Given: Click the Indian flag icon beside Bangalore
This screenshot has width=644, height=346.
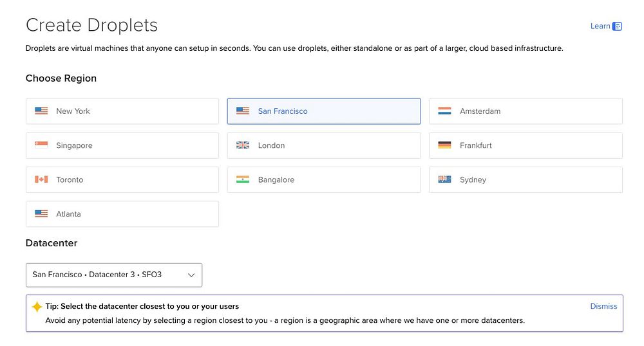Looking at the screenshot, I should pos(243,179).
